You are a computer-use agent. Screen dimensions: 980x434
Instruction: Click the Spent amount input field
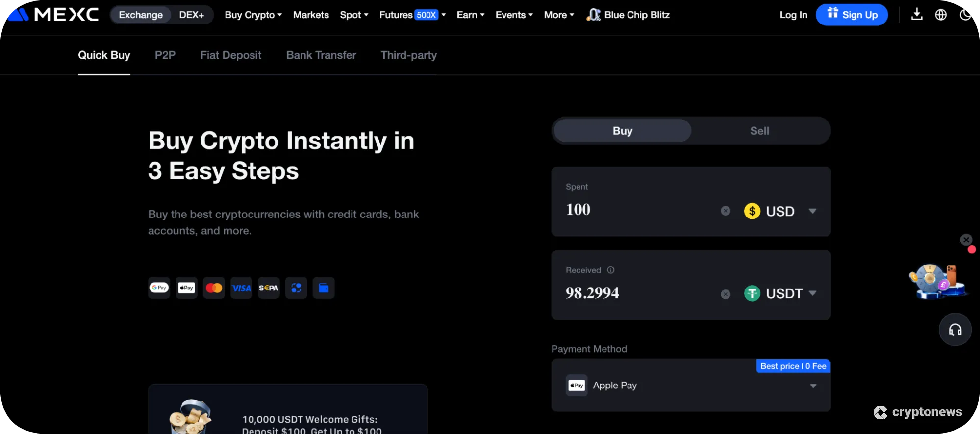pyautogui.click(x=637, y=210)
